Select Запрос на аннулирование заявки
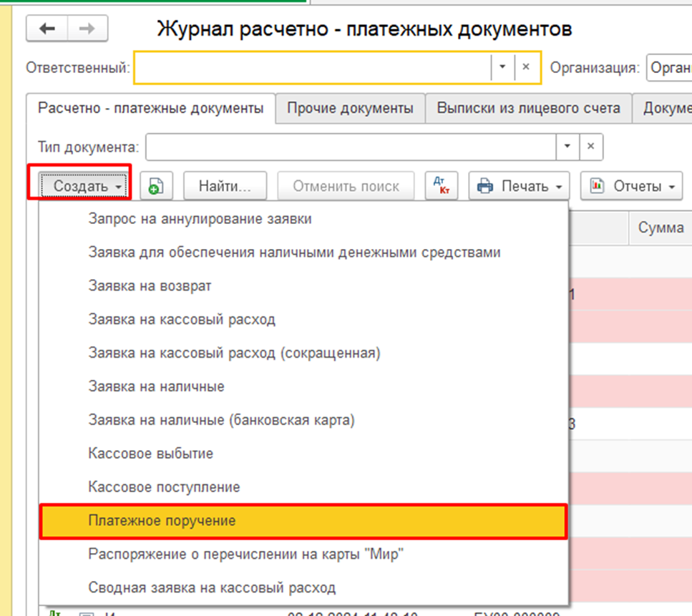692x616 pixels. (303, 219)
